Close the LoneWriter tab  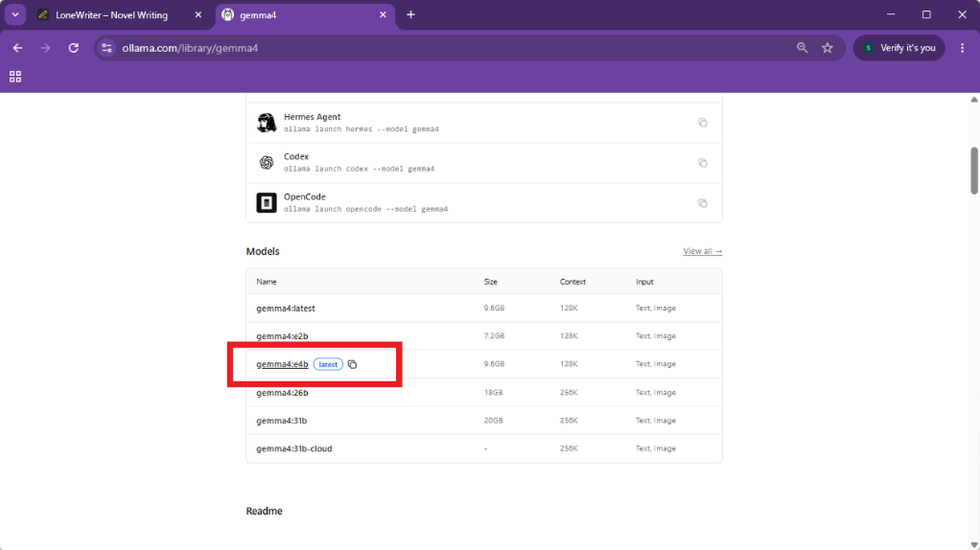pyautogui.click(x=198, y=15)
